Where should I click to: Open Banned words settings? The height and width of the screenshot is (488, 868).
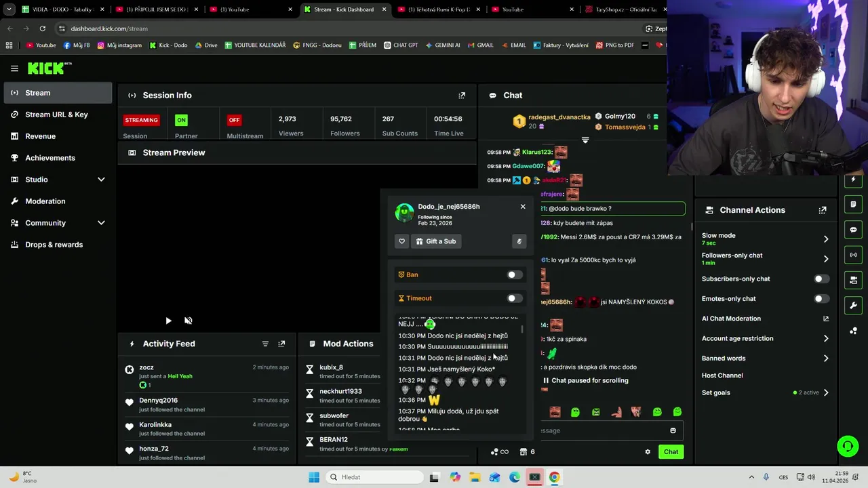click(x=765, y=359)
